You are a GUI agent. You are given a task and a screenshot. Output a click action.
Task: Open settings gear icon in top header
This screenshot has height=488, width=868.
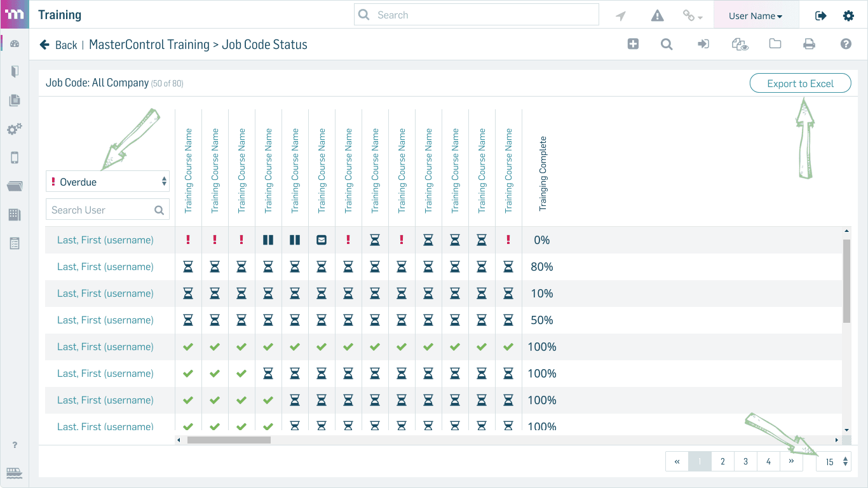(848, 16)
